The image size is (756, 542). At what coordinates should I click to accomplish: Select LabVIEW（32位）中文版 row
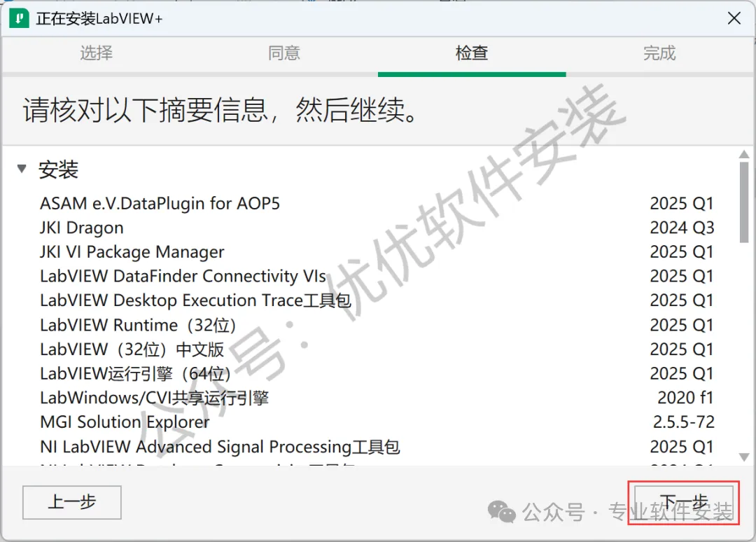377,349
